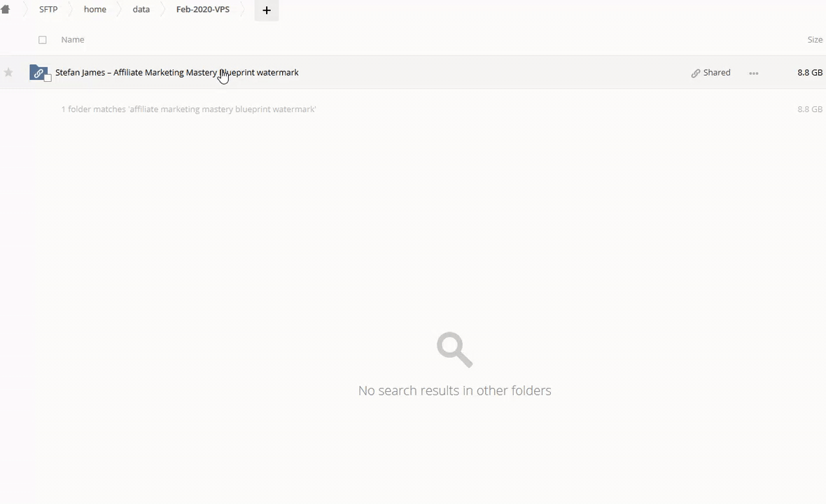Open the three-dots actions menu for the folder
826x504 pixels.
tap(753, 73)
